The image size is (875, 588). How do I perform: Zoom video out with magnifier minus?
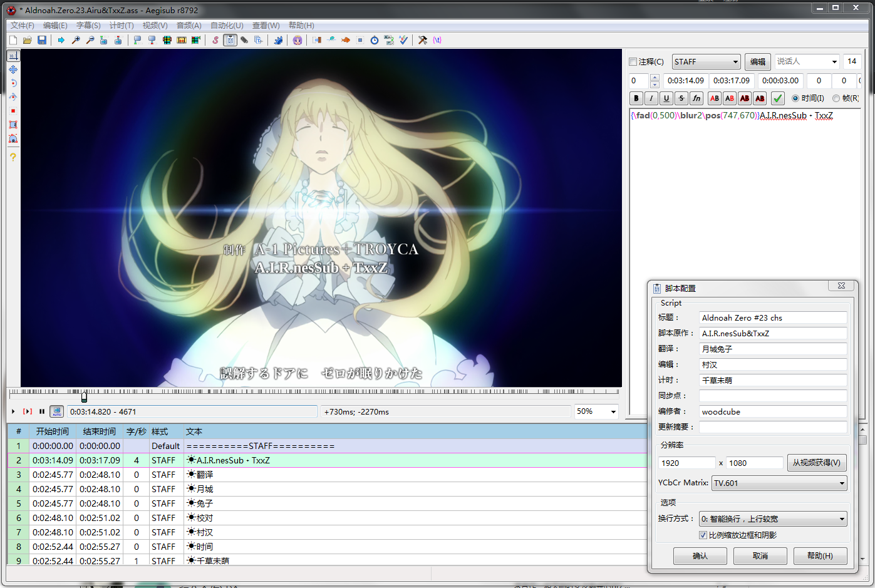click(x=90, y=40)
